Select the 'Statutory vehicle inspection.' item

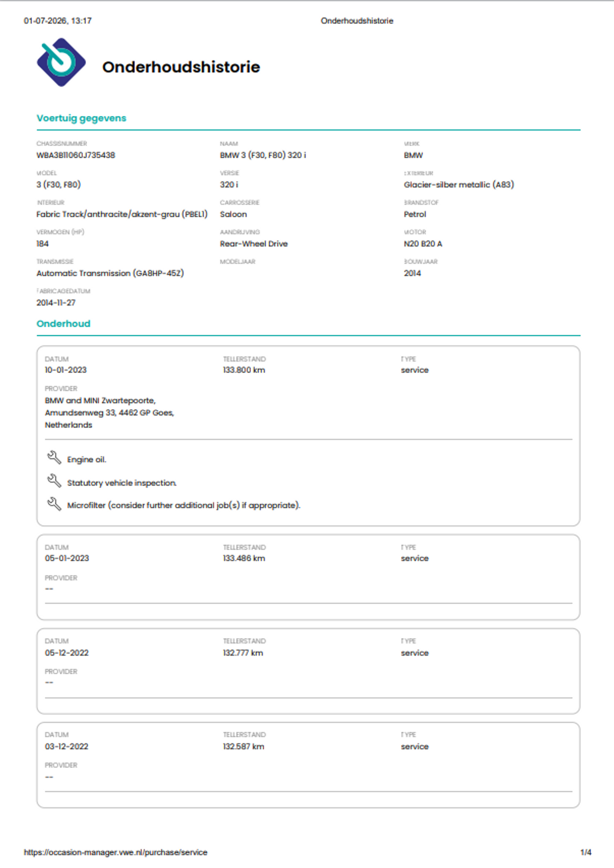click(x=122, y=483)
